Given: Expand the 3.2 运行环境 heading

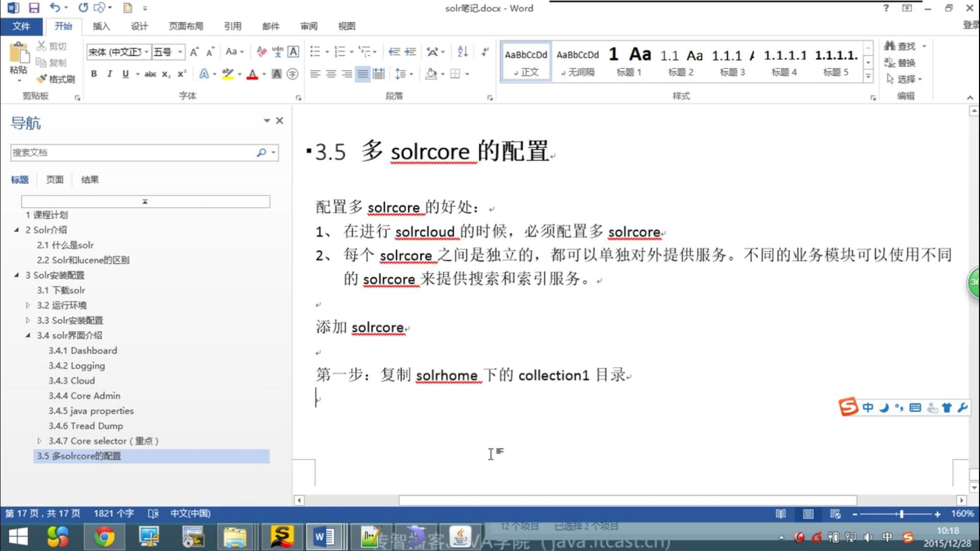Looking at the screenshot, I should coord(28,305).
